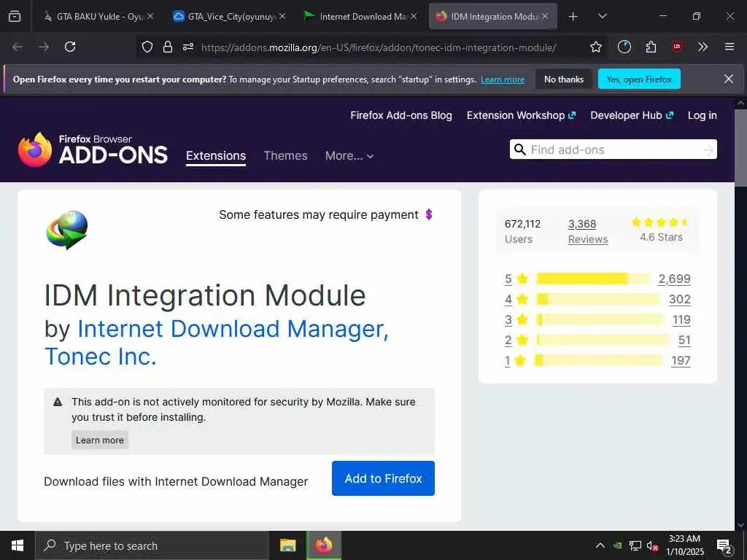Click 2,699 five-star reviews count
Screen dimensions: 747x560
674,279
